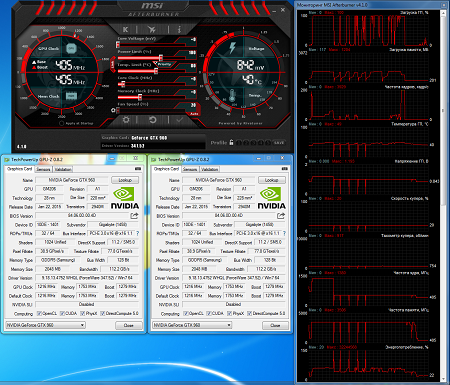The width and height of the screenshot is (450, 385).
Task: Click Close button in the active GPU-Z window
Action: pyautogui.click(x=275, y=325)
